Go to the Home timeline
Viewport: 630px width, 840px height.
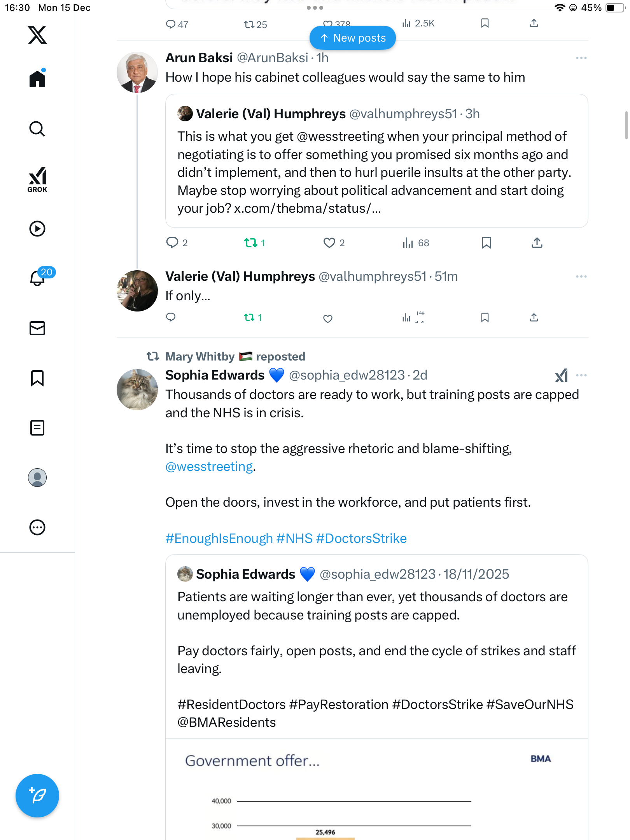pos(37,79)
